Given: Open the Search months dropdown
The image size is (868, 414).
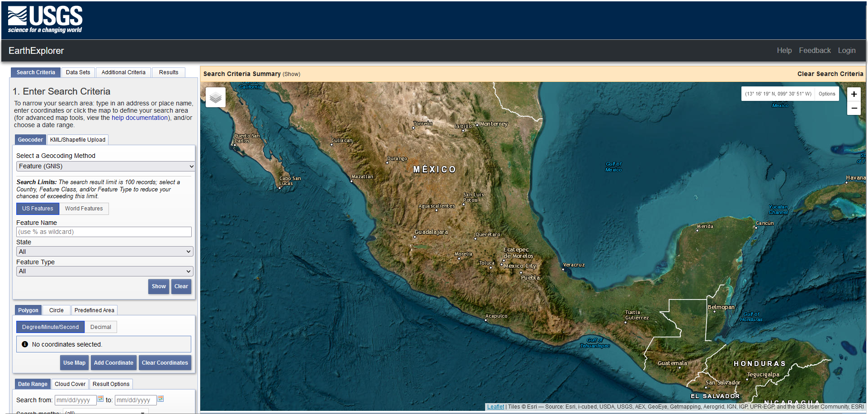Looking at the screenshot, I should (105, 412).
